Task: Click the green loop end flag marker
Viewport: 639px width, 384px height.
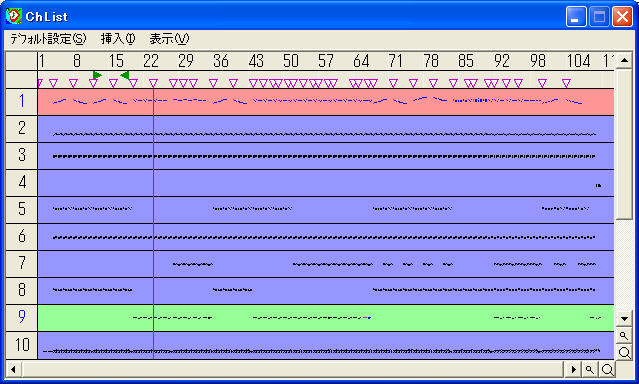Action: tap(125, 75)
